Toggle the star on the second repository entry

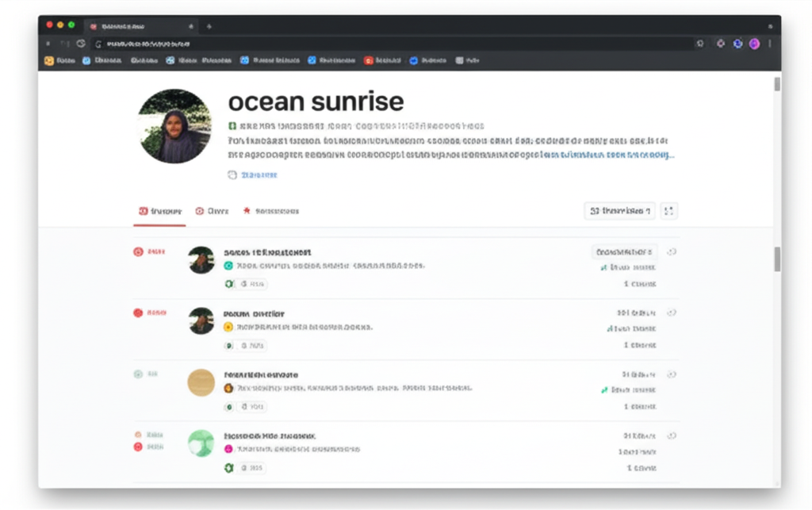pos(672,313)
